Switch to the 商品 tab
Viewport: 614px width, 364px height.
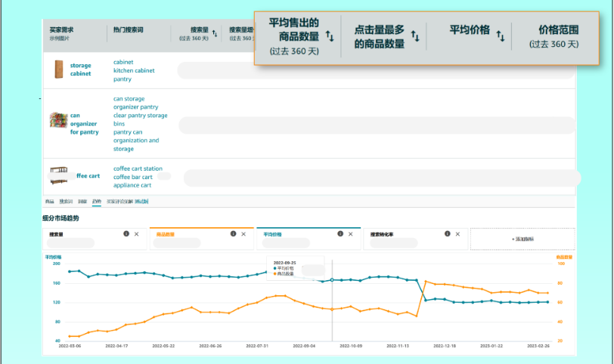click(x=50, y=202)
